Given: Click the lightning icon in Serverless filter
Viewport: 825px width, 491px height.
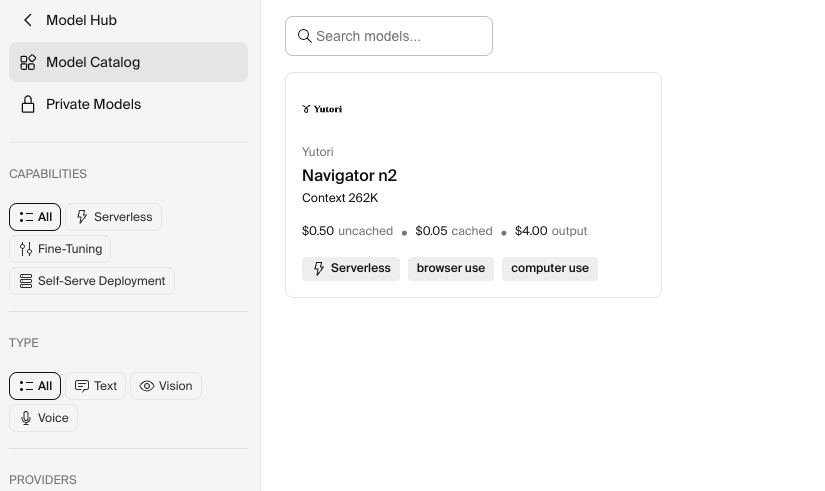Looking at the screenshot, I should point(82,217).
